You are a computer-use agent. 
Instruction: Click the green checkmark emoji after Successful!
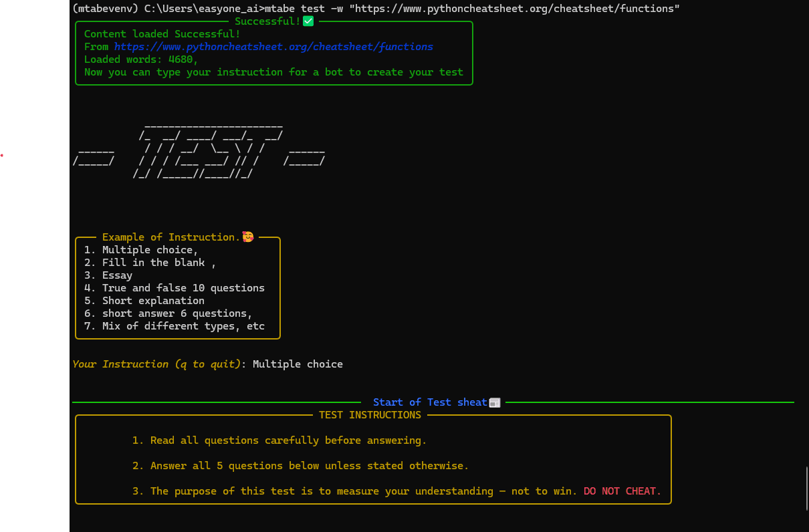308,21
